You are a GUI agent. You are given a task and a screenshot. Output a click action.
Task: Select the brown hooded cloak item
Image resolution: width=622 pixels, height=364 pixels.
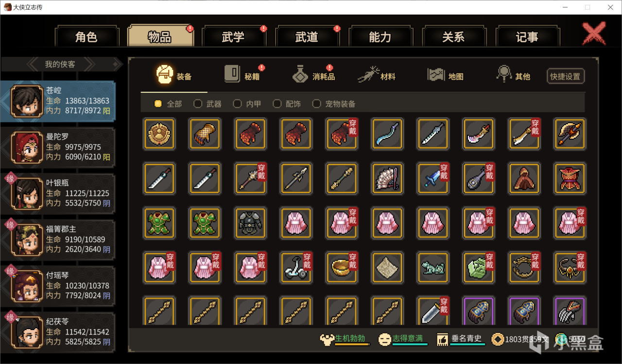click(x=524, y=178)
